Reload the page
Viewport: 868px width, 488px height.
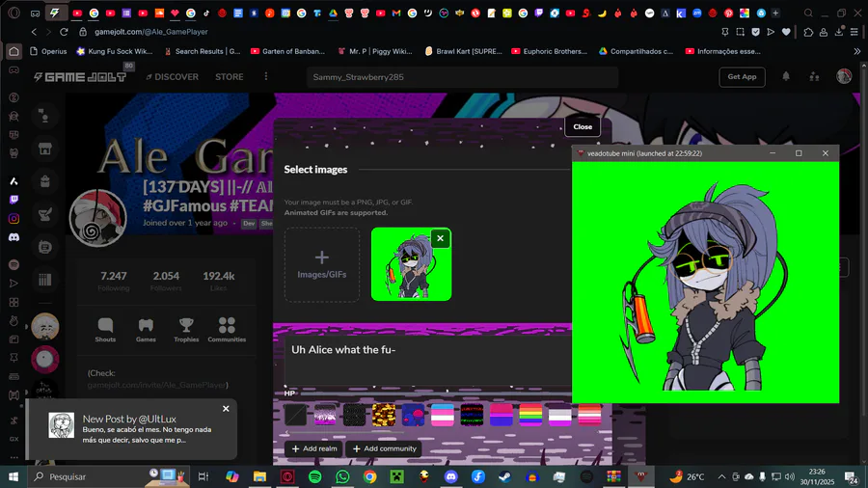pyautogui.click(x=64, y=32)
